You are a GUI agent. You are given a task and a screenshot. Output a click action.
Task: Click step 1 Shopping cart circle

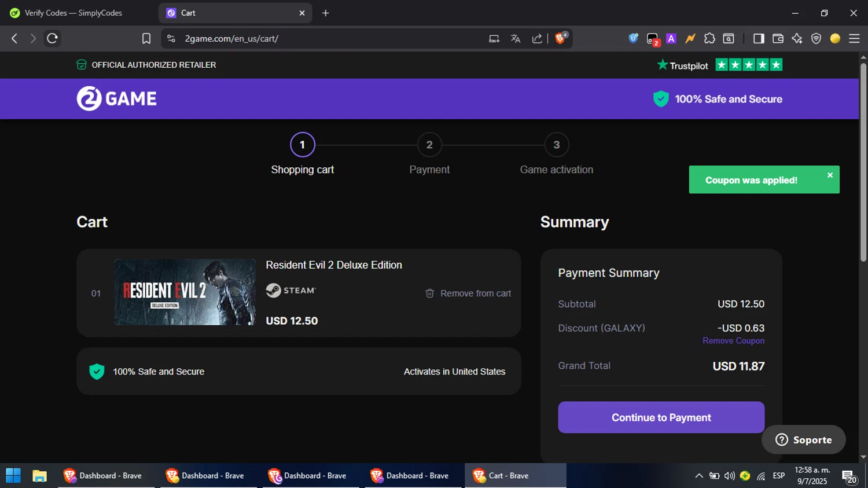(x=302, y=145)
